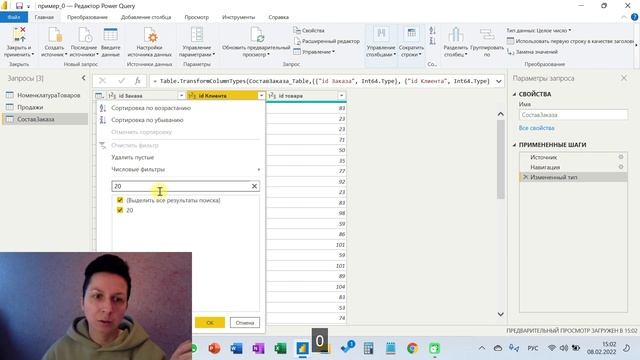Click the formula bar cancel X icon
This screenshot has width=640, height=360.
tap(102, 81)
